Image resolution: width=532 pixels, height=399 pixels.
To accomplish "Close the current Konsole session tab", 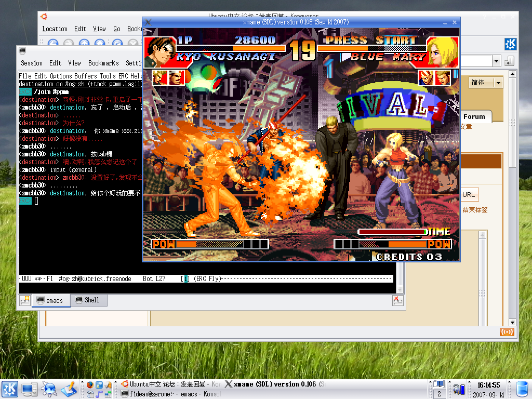I will click(x=397, y=300).
